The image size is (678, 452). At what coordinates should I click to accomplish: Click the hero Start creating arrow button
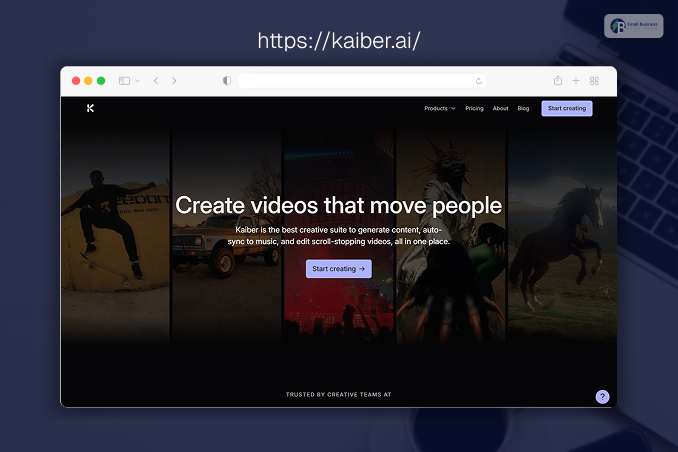[339, 269]
